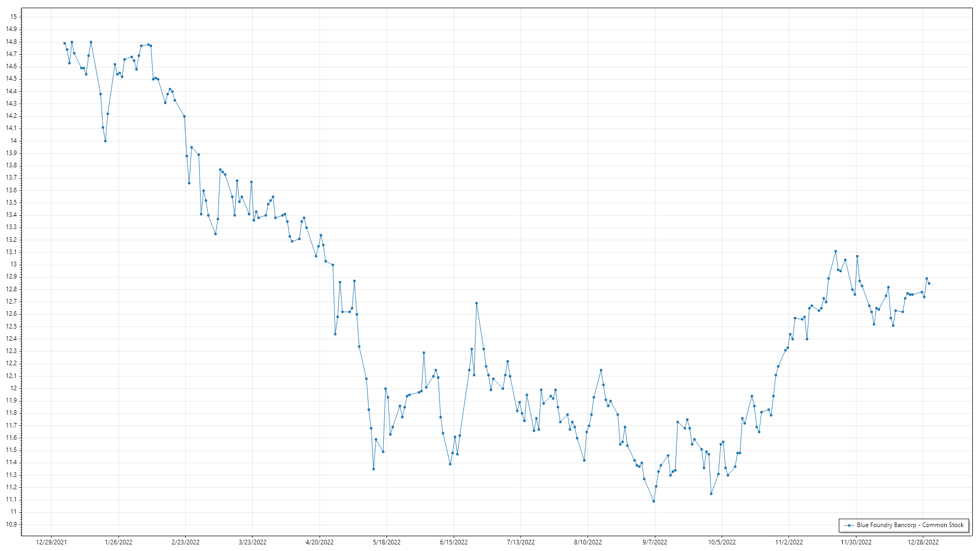Click the 14 value on the y-axis
This screenshot has width=980, height=551.
tap(14, 141)
